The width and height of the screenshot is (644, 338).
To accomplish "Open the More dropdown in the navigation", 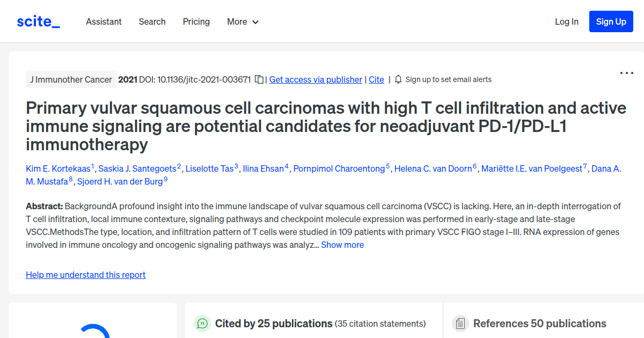I will click(x=243, y=21).
